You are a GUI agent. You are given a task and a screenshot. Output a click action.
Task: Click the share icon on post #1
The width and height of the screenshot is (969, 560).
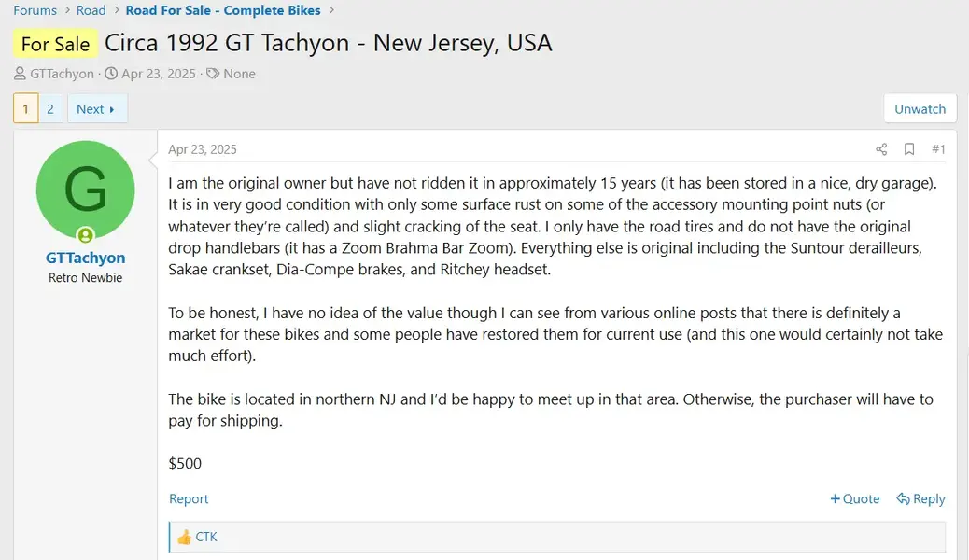point(881,149)
